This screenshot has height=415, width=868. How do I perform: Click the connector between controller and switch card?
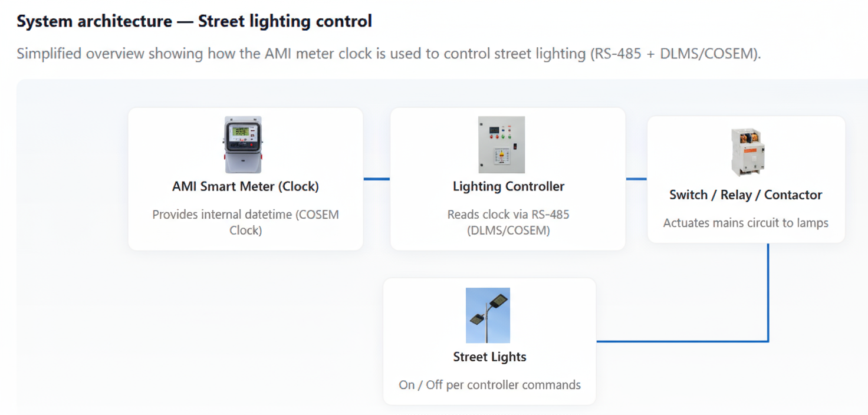click(x=636, y=179)
